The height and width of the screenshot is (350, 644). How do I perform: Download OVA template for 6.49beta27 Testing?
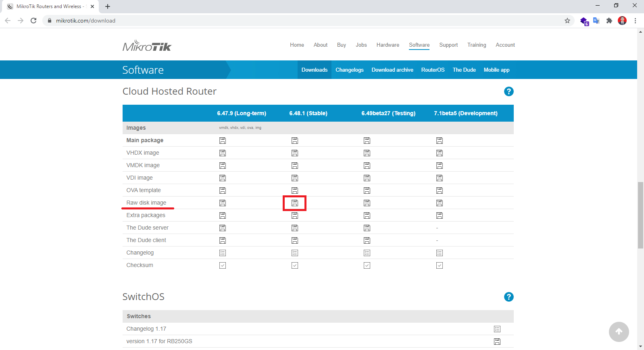[367, 191]
